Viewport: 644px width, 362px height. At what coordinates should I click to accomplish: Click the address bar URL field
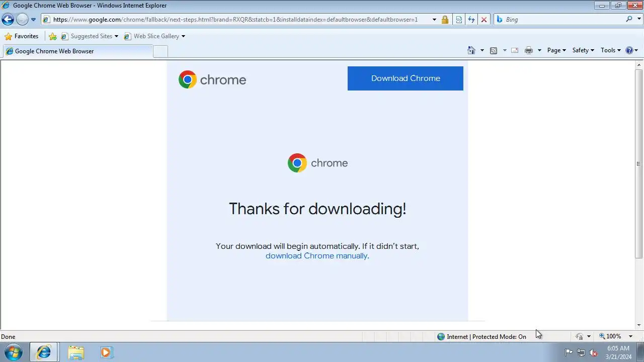pos(236,20)
